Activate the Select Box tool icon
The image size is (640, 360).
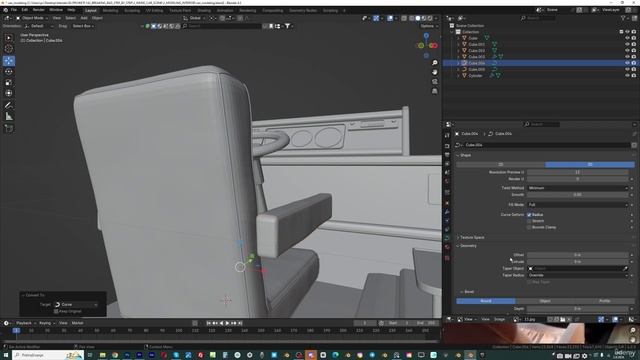9,38
